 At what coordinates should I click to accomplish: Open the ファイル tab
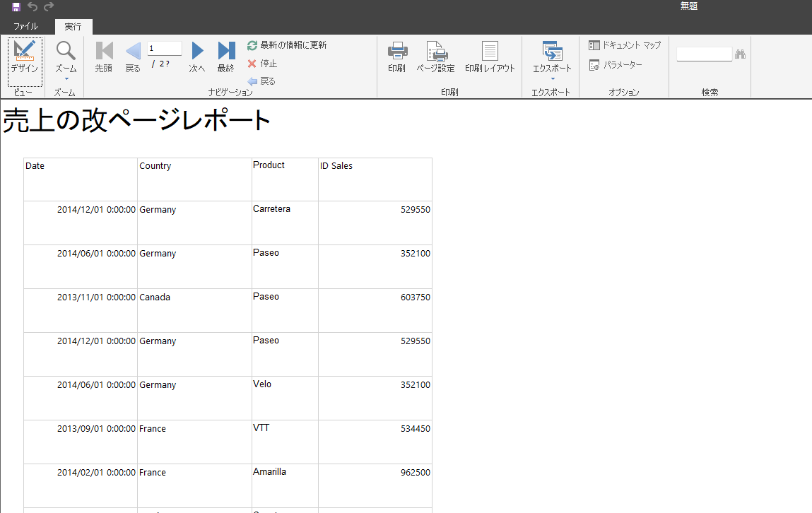click(x=25, y=26)
